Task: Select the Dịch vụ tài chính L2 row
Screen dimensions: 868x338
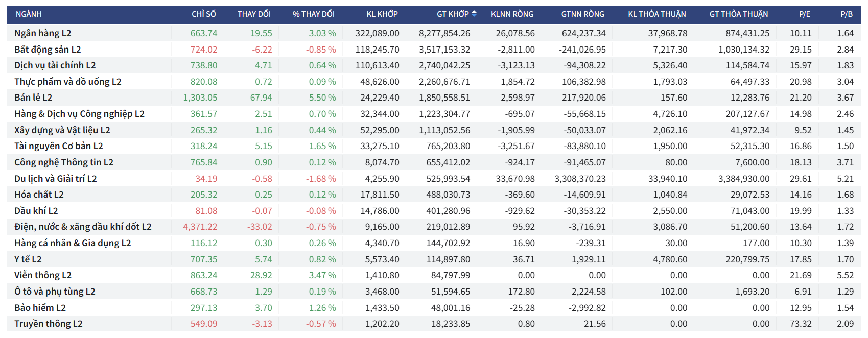Action: click(x=55, y=65)
